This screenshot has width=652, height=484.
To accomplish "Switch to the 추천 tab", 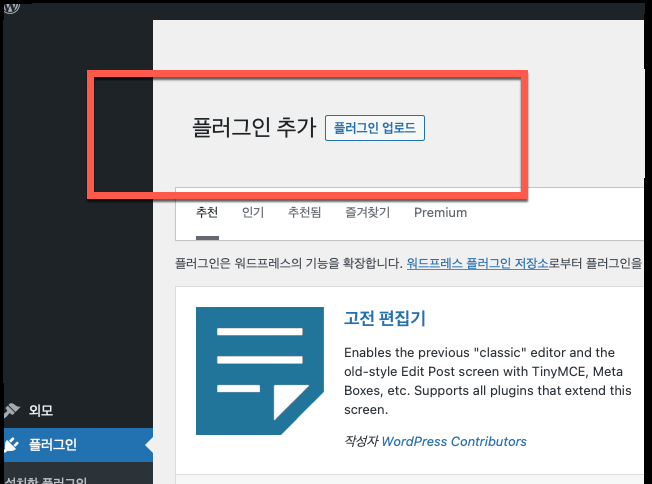I will pyautogui.click(x=207, y=212).
